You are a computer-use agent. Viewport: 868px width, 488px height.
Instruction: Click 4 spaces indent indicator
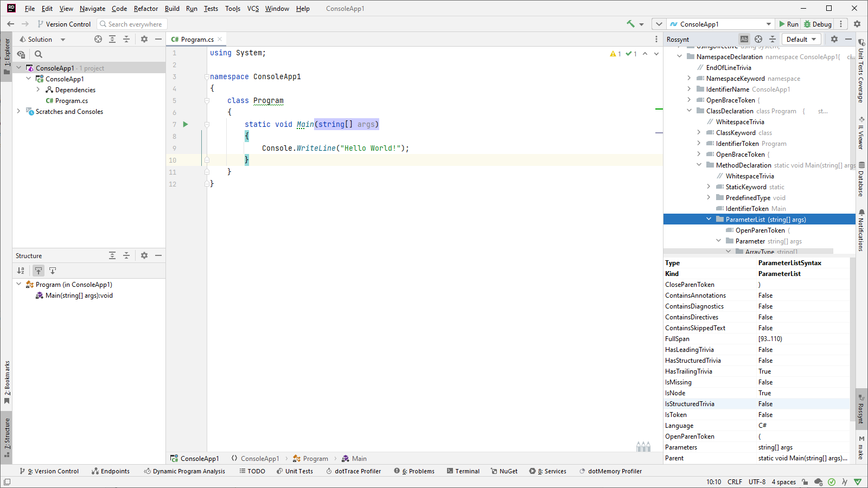784,482
